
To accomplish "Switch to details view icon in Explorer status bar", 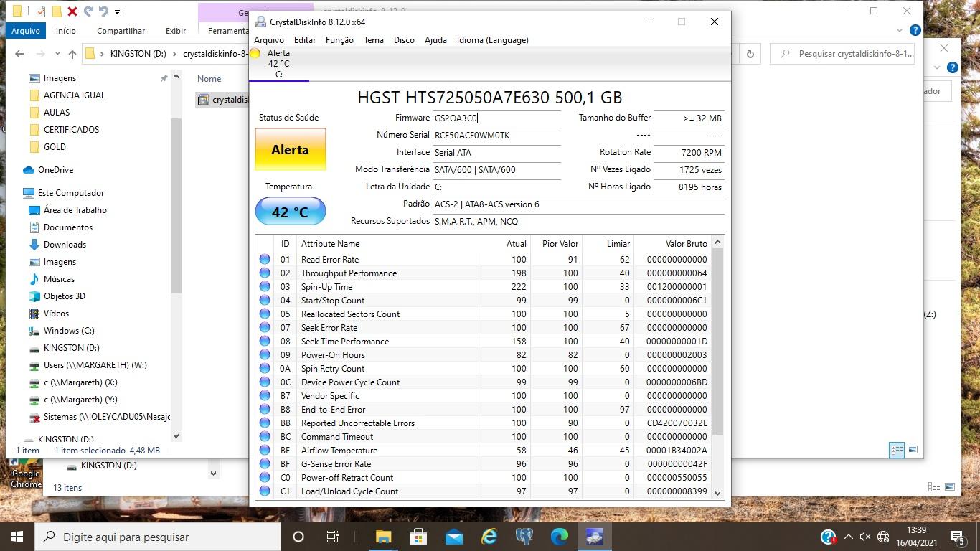I will pos(897,450).
